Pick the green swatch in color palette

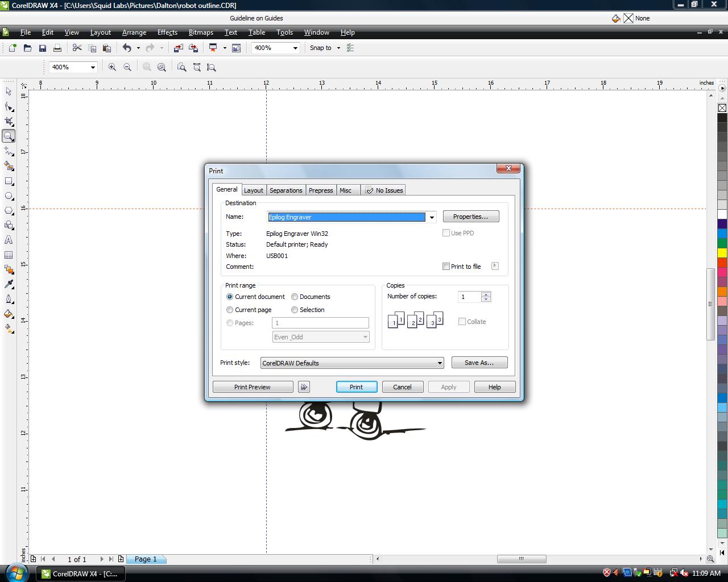click(x=722, y=243)
